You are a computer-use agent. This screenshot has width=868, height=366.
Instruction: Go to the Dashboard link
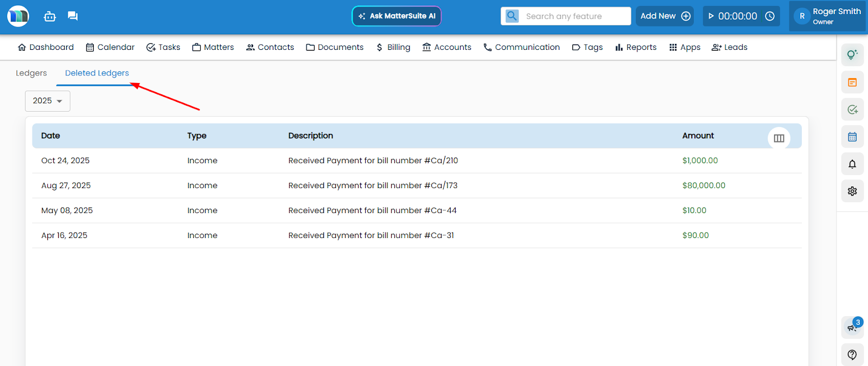pos(46,47)
